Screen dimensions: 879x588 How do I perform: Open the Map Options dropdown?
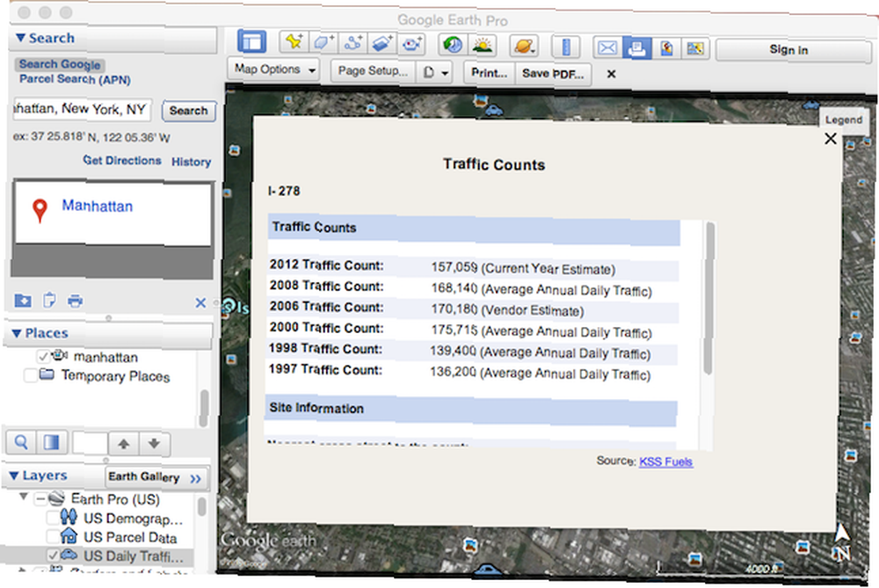pyautogui.click(x=273, y=69)
